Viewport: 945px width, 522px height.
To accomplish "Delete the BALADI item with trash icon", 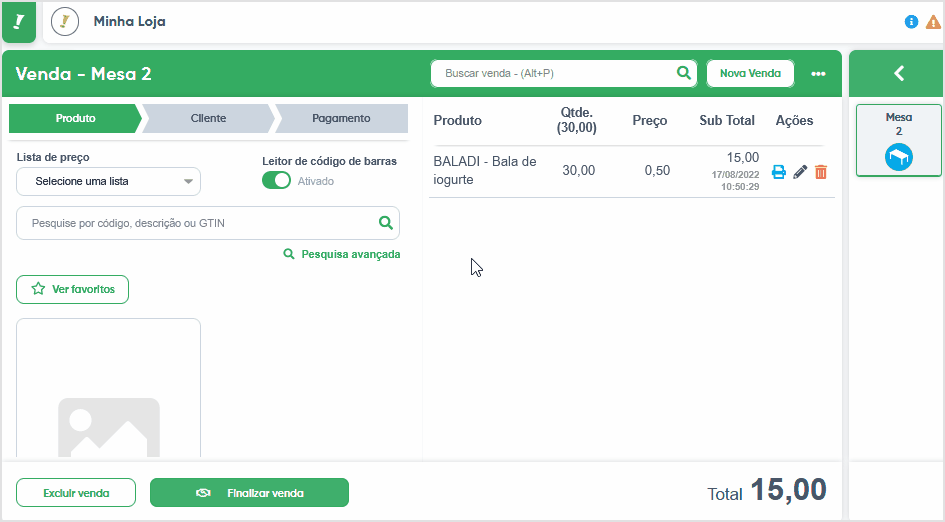I will click(x=821, y=172).
